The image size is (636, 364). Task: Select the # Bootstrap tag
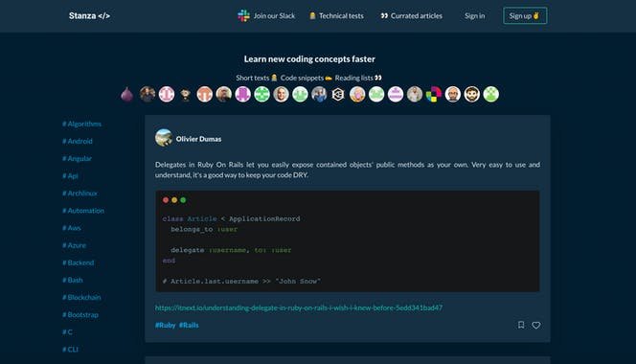80,315
